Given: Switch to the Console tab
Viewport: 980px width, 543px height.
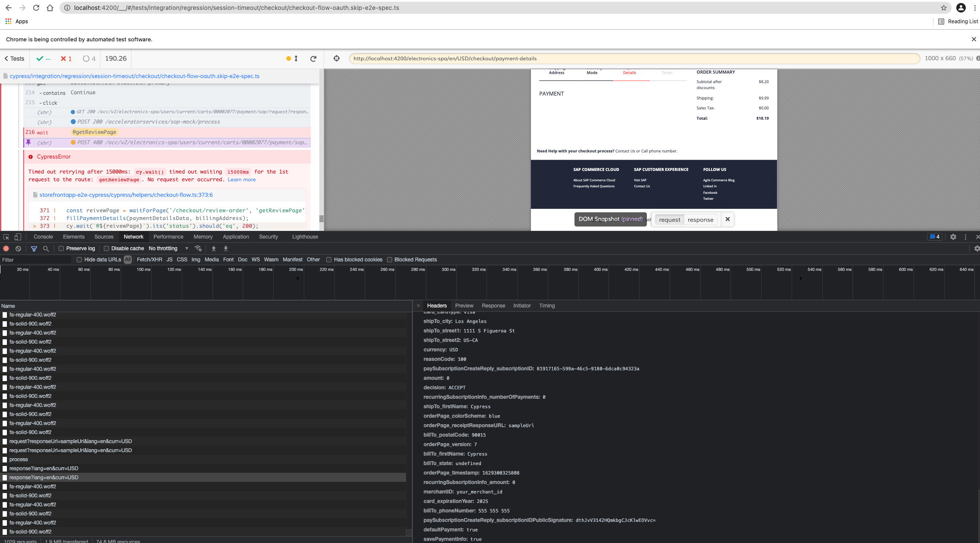Looking at the screenshot, I should 43,237.
